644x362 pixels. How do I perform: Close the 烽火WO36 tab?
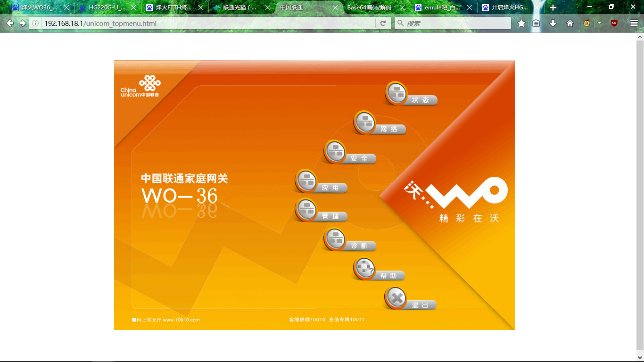(66, 8)
